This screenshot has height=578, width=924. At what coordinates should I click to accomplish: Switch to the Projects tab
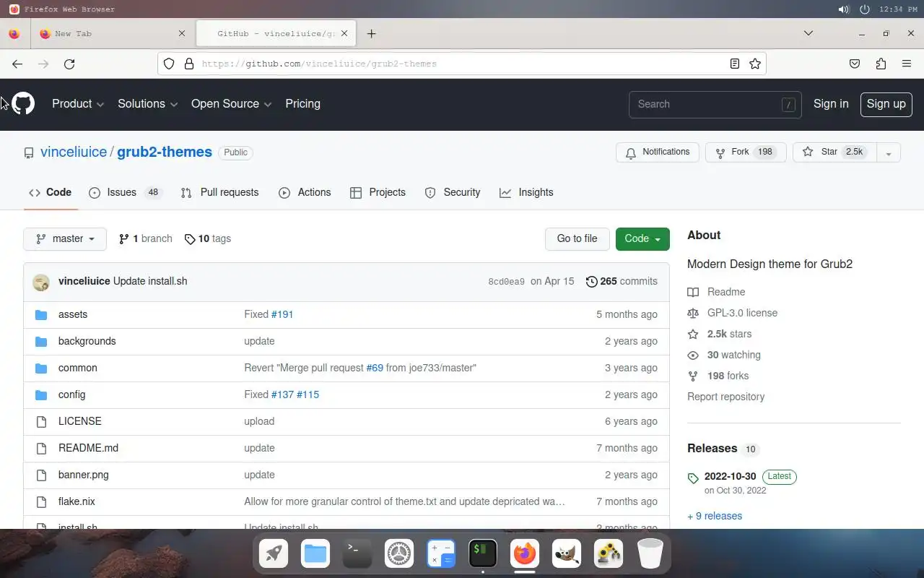(x=378, y=192)
